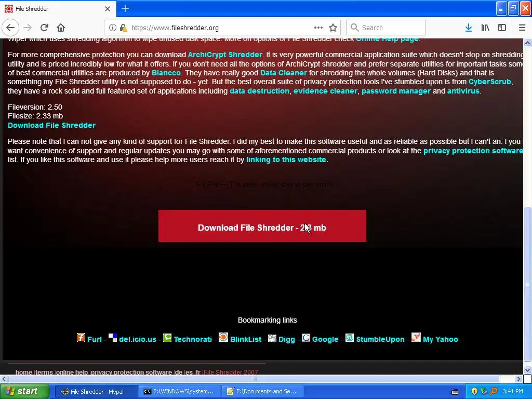Click the padlock warning icon

pos(123,28)
